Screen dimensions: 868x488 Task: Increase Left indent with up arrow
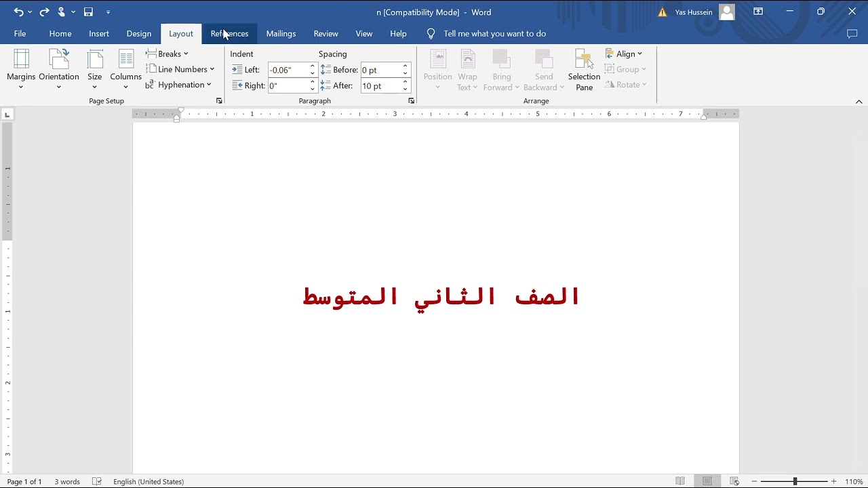pos(313,66)
